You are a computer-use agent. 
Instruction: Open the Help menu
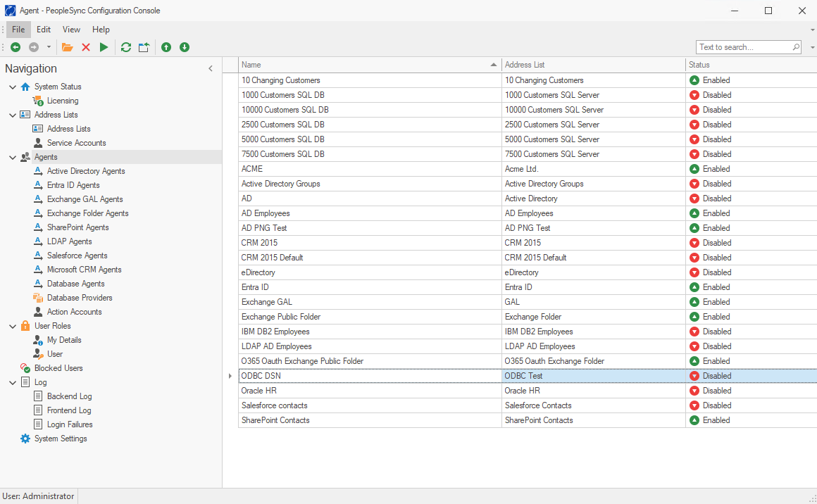pos(101,30)
